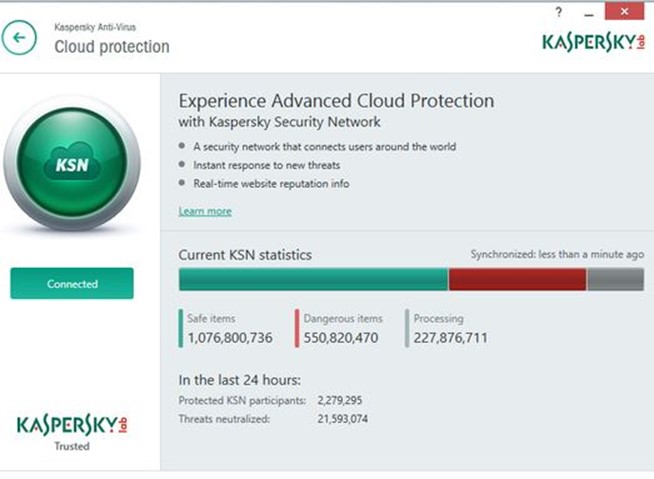
Task: Click the red dangerous items bar segment
Action: [x=517, y=280]
